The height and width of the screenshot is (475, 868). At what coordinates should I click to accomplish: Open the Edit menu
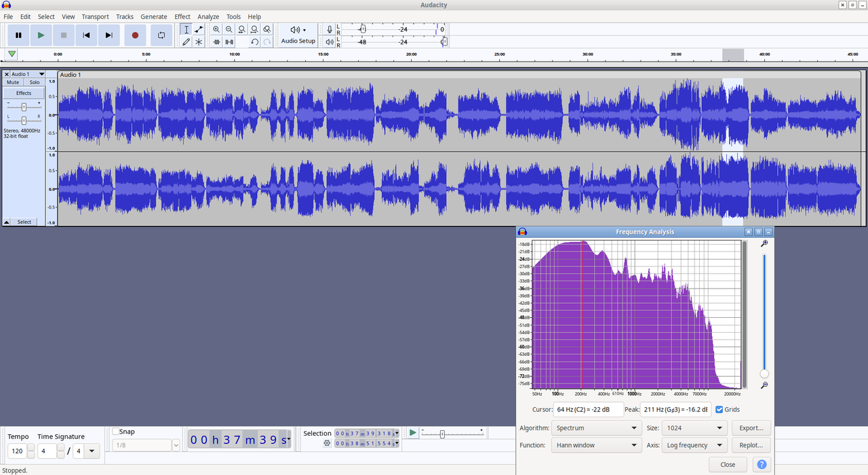tap(25, 16)
